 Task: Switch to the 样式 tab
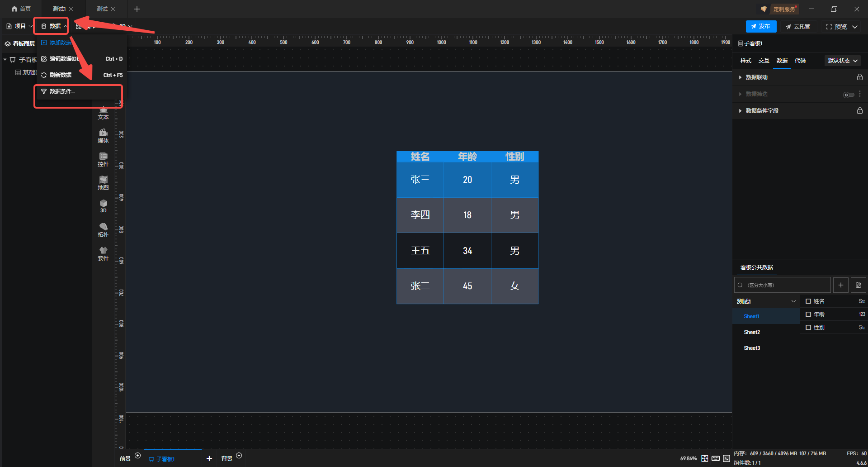[x=745, y=61]
